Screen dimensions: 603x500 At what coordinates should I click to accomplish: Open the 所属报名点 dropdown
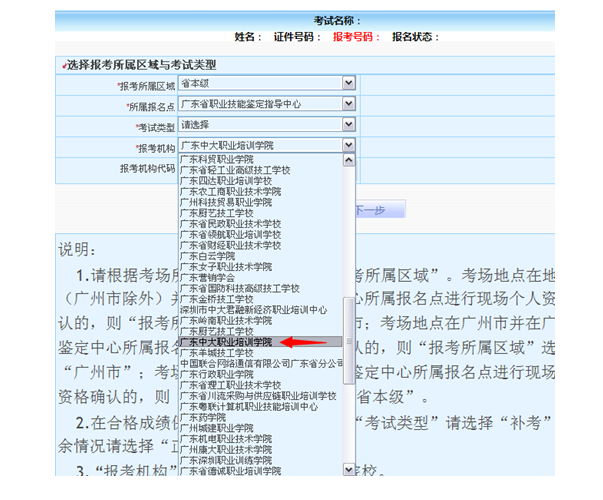267,104
